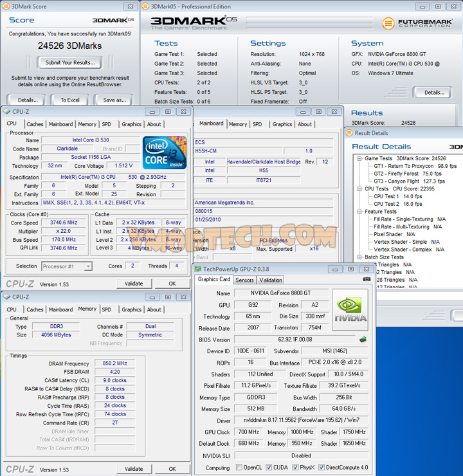Click the Intel Core i3 530 name value
The width and height of the screenshot is (463, 476).
tap(91, 140)
